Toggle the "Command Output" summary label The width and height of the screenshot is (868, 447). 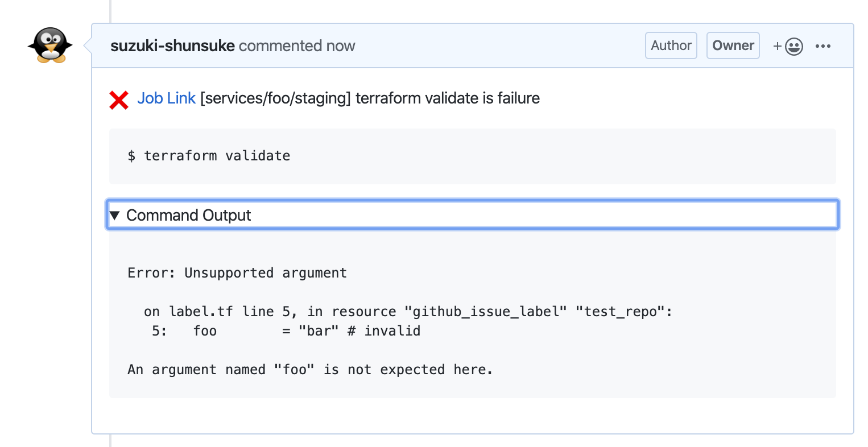click(x=188, y=216)
